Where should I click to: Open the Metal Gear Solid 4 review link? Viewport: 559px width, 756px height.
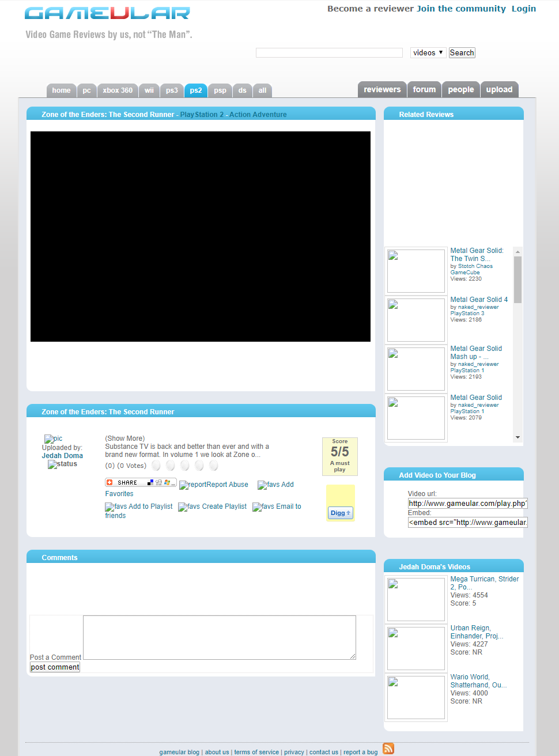point(478,300)
